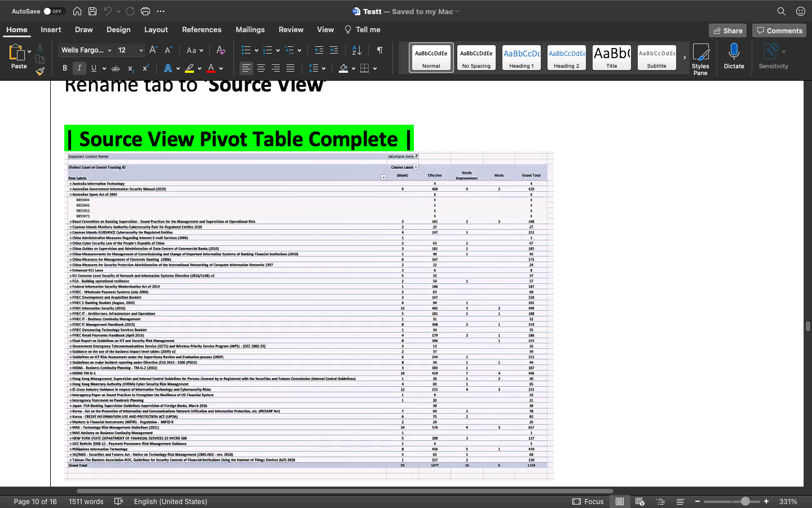
Task: Open feedback smiley icon
Action: click(801, 11)
